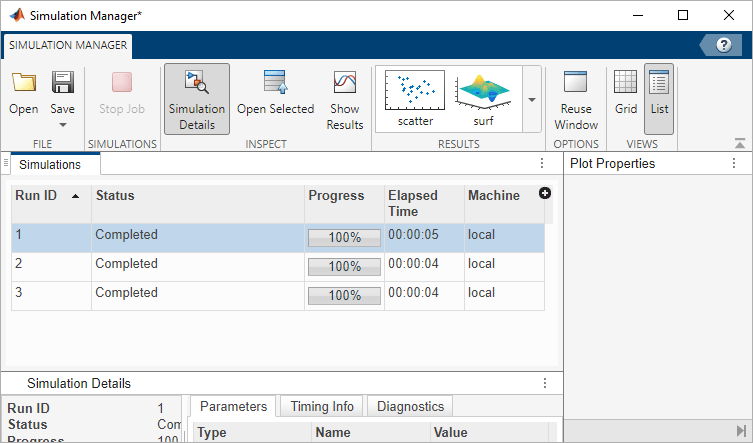Select the surf plot thumbnail

coord(483,98)
